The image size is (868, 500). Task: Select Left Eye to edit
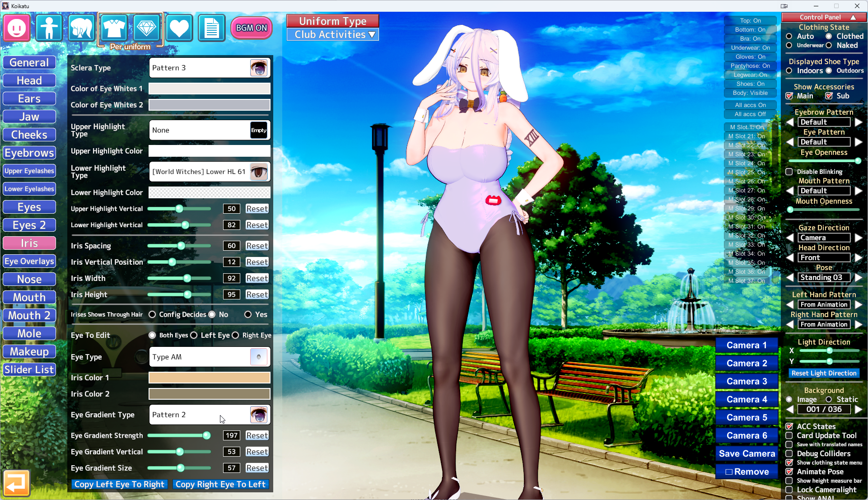click(x=194, y=335)
